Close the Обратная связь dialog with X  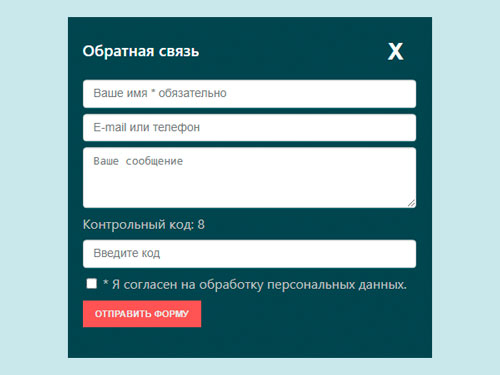pos(395,52)
